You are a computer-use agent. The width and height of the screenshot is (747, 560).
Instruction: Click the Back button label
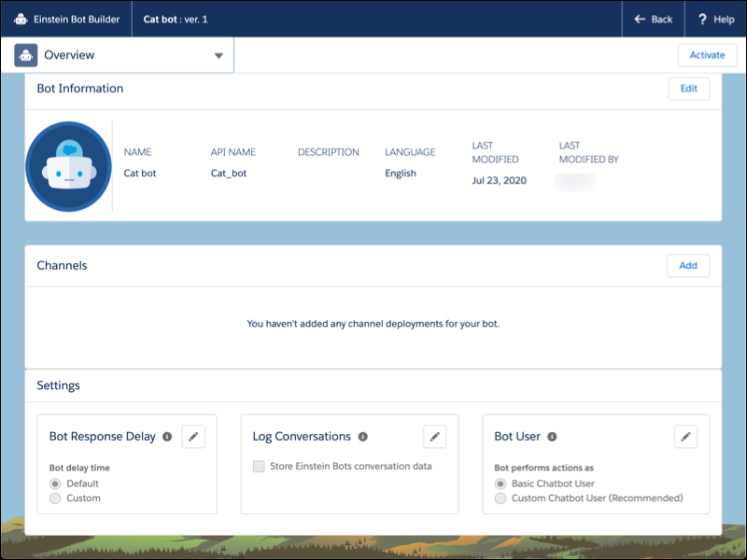(x=662, y=20)
